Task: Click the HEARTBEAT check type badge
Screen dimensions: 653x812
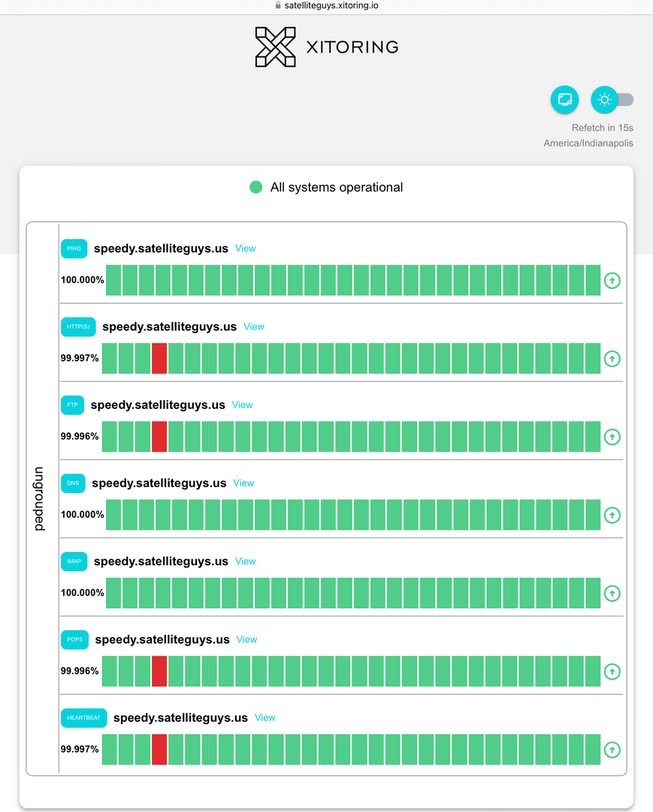Action: [84, 718]
